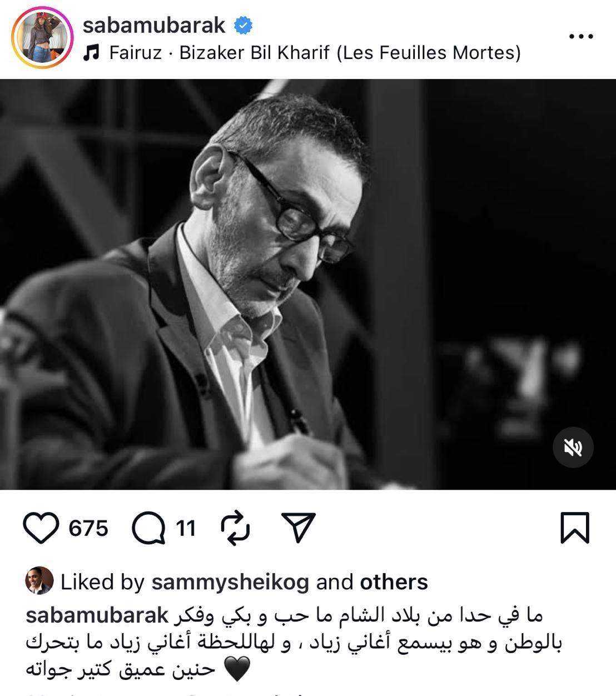Tap the music note icon beside Fairuz
The image size is (616, 696).
click(x=91, y=53)
